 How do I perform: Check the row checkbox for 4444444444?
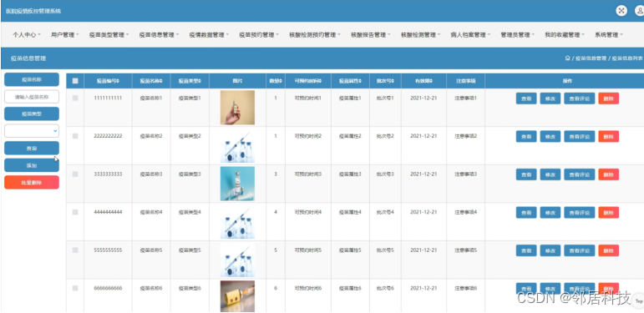(x=75, y=212)
